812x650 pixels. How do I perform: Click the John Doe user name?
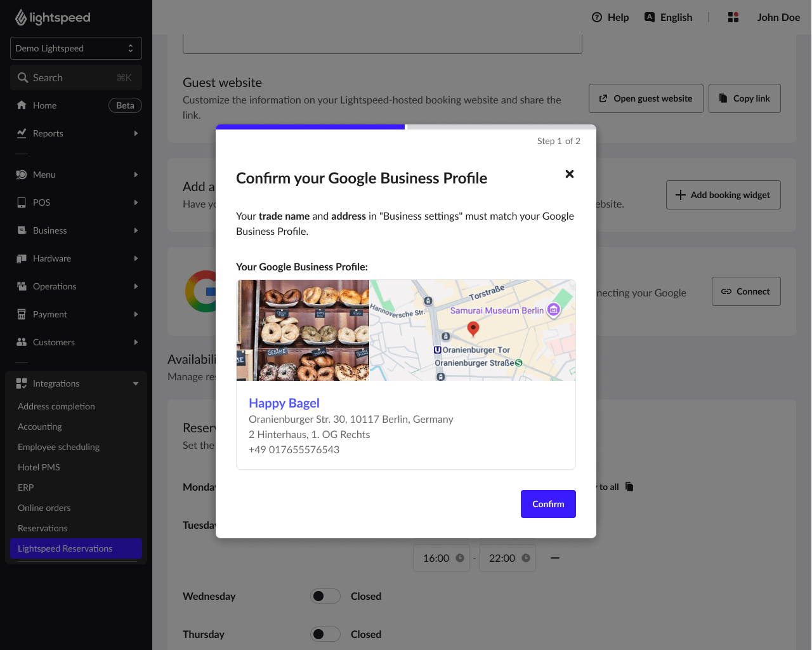pyautogui.click(x=778, y=17)
